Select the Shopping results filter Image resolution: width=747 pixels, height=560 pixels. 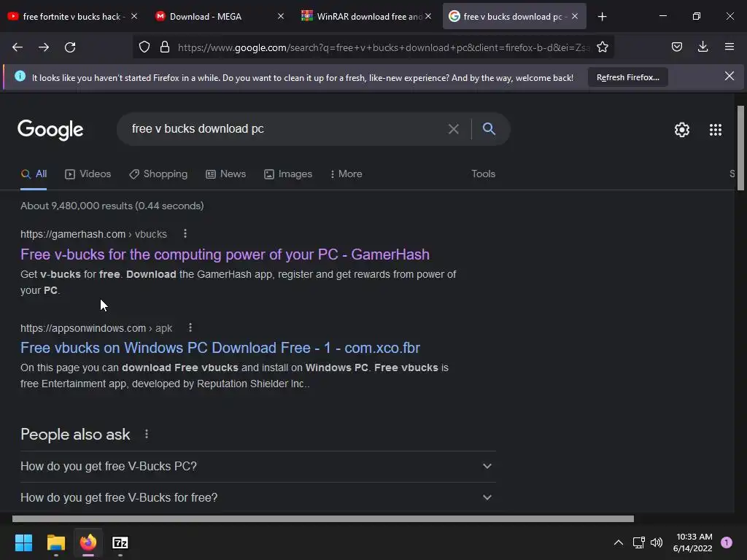[158, 174]
